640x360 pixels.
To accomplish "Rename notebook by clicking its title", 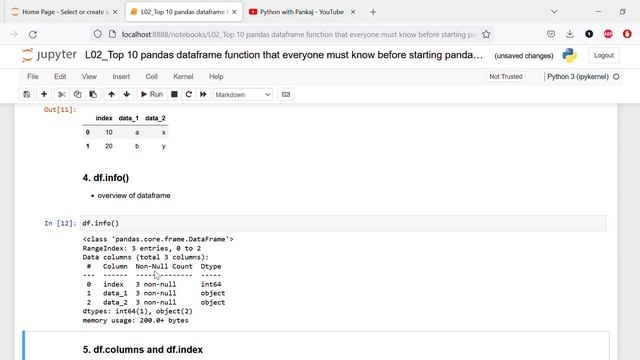I will click(x=284, y=55).
